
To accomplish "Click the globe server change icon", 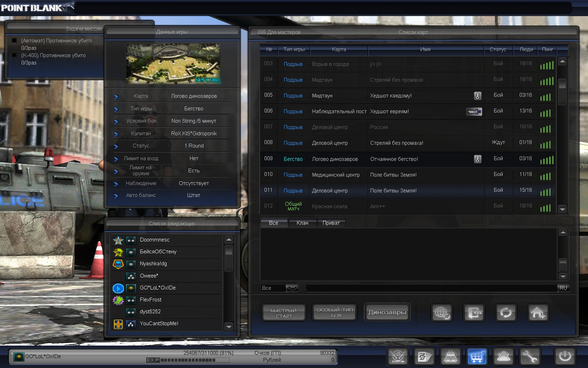I will tap(442, 312).
